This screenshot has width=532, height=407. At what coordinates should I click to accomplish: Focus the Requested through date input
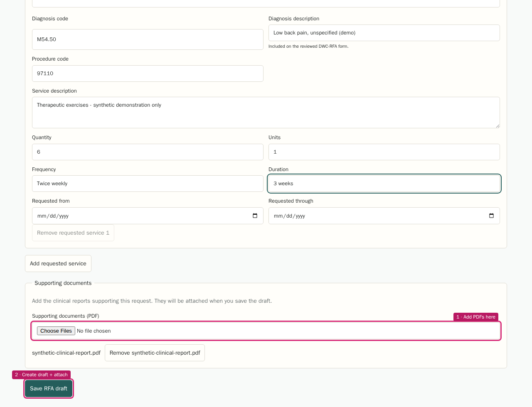(384, 216)
